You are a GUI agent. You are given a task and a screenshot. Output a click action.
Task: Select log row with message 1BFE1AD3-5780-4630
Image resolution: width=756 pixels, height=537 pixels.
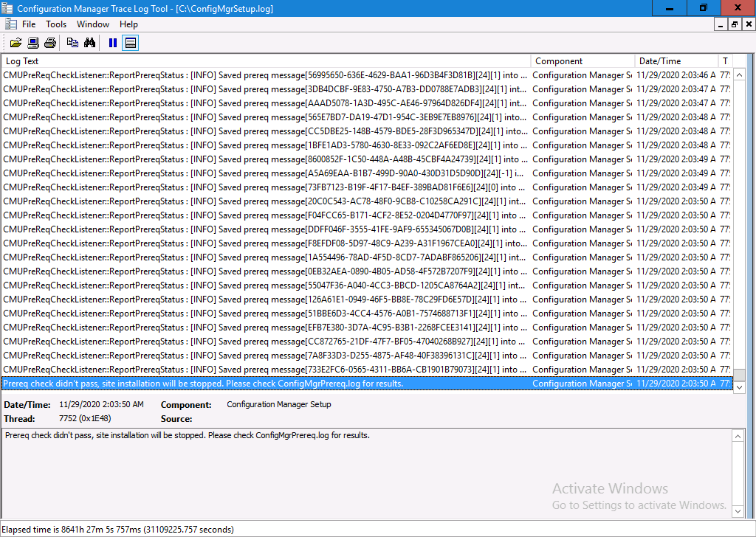tap(367, 145)
